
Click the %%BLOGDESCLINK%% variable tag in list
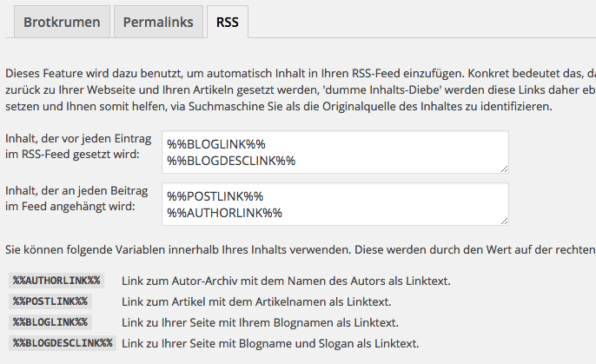pos(63,343)
